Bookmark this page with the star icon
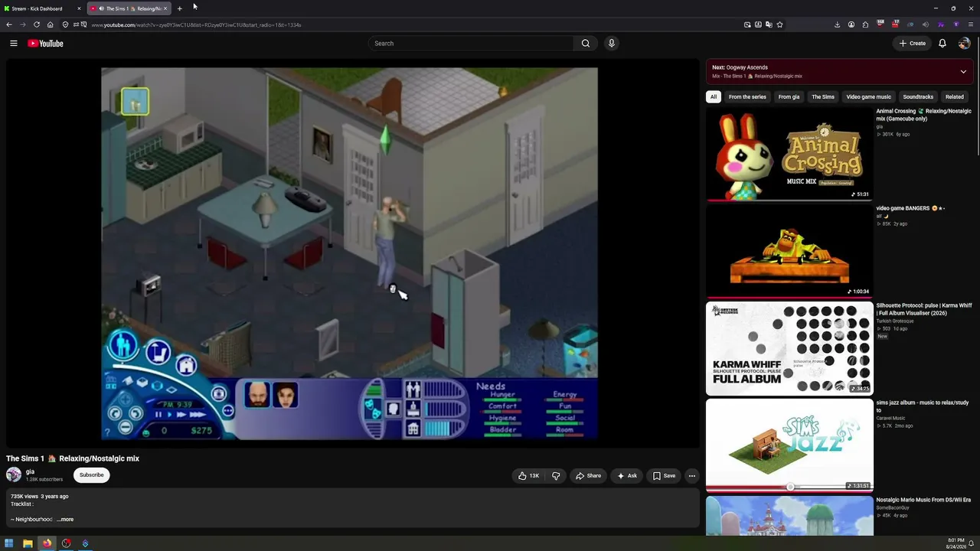This screenshot has height=551, width=980. click(x=779, y=24)
